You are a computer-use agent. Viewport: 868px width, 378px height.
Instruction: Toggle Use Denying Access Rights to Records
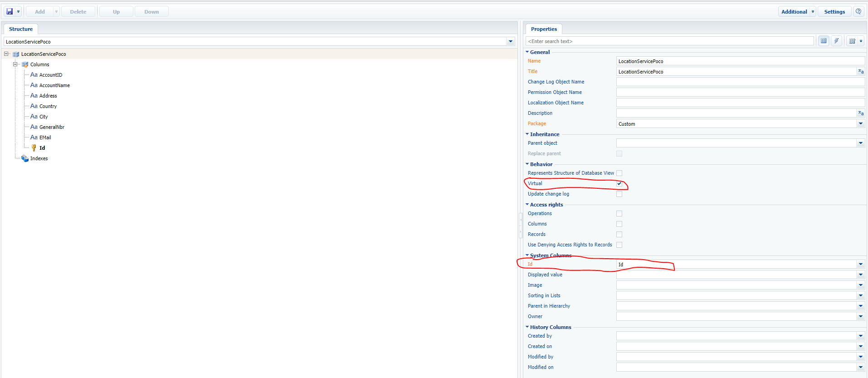pyautogui.click(x=619, y=245)
